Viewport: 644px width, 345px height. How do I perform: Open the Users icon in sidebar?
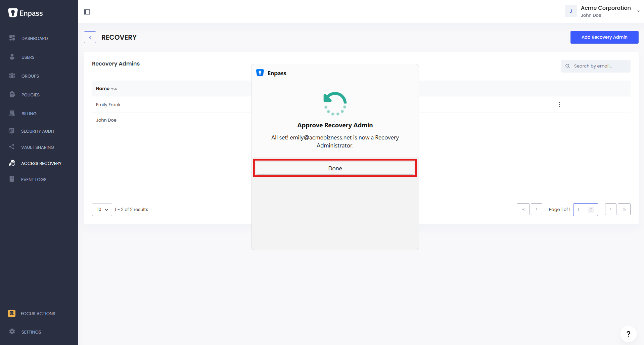pos(12,57)
